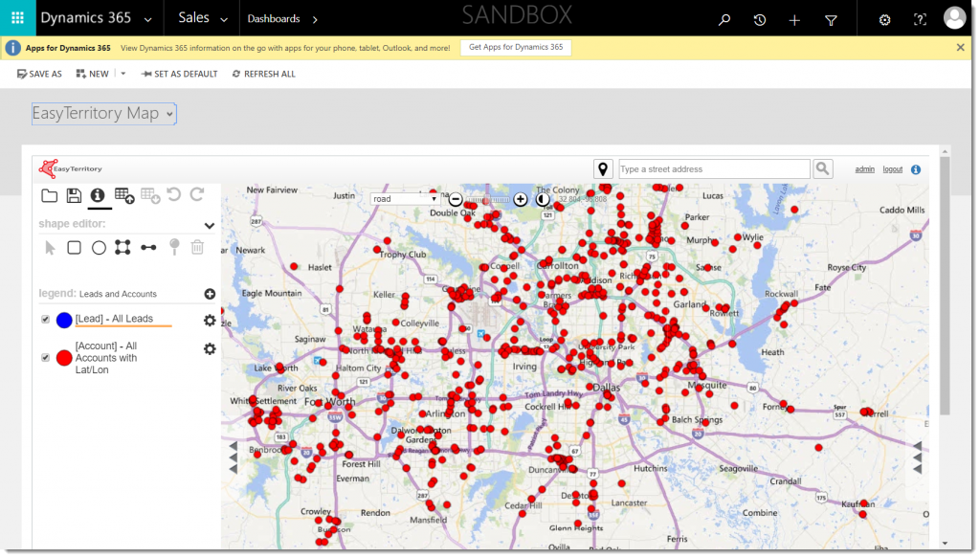Click the street address search input field
This screenshot has height=558, width=980.
click(713, 167)
